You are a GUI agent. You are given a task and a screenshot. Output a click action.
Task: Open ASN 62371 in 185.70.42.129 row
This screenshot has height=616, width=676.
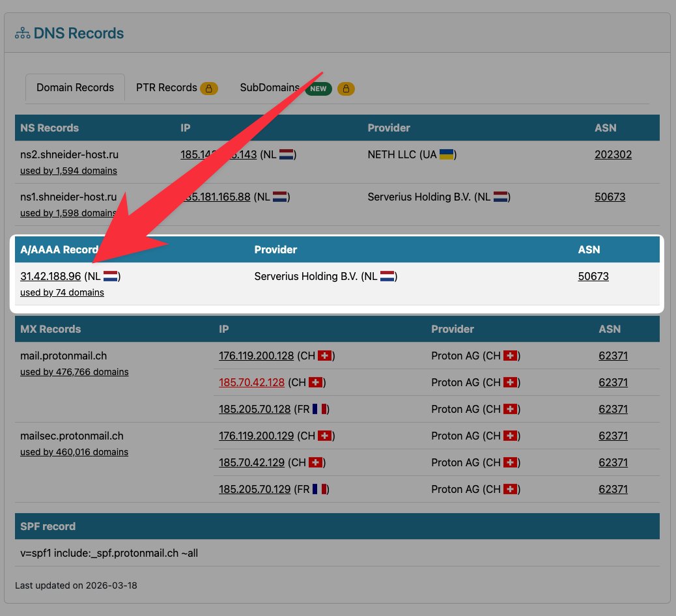tap(613, 462)
